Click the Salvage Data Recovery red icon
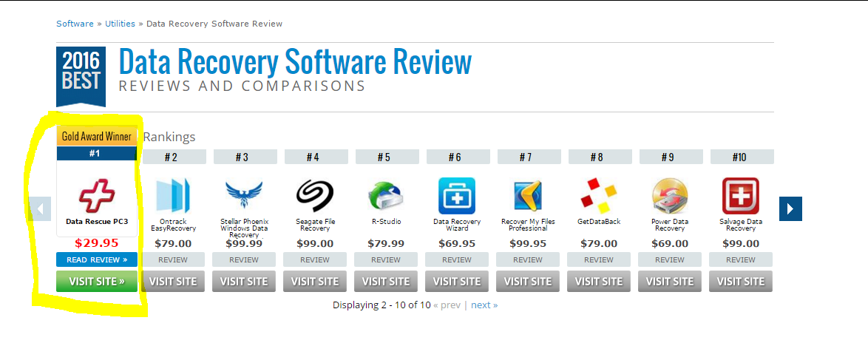Image resolution: width=868 pixels, height=343 pixels. pyautogui.click(x=741, y=196)
